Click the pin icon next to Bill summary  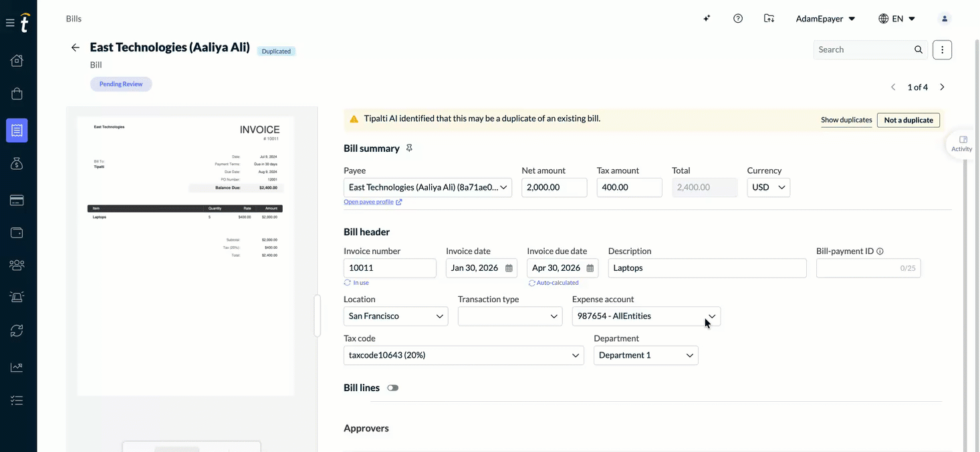409,148
